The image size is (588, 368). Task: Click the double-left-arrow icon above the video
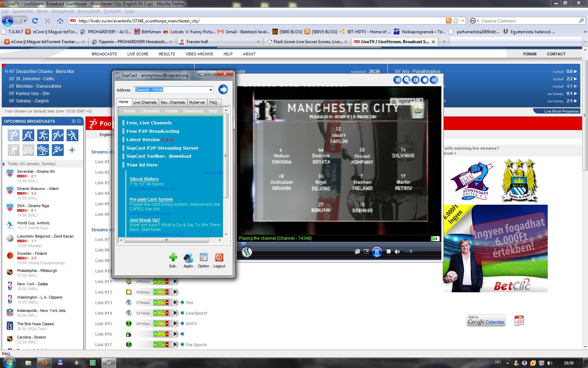coord(434,80)
